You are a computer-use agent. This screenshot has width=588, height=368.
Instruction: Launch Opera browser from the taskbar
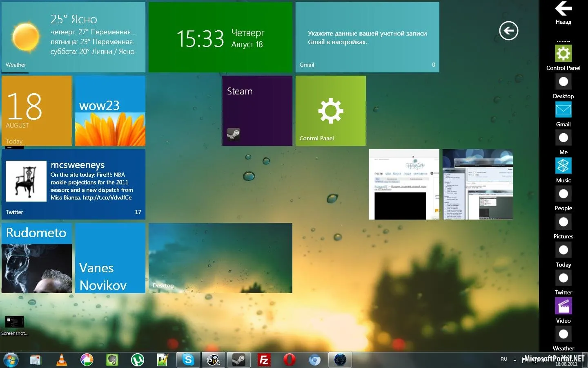pyautogui.click(x=290, y=360)
